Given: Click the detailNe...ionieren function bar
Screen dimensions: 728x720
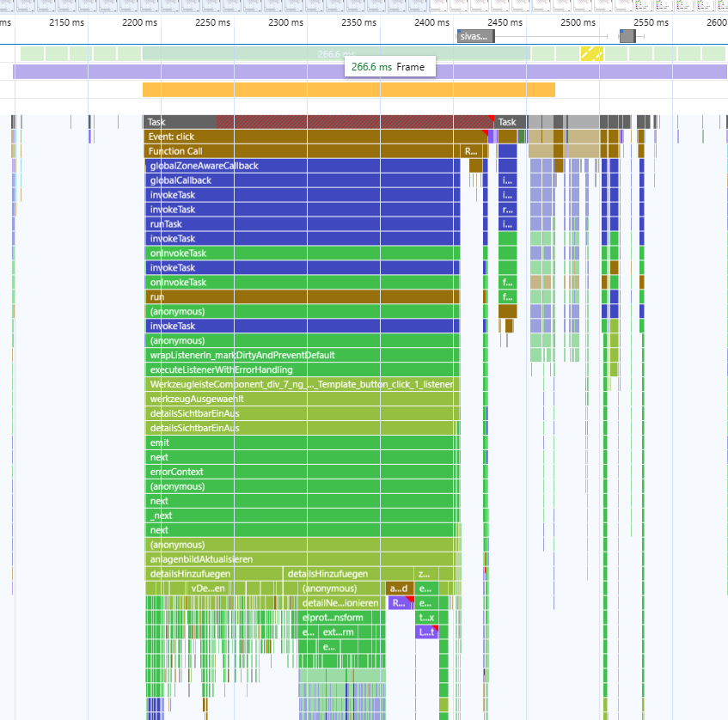Looking at the screenshot, I should (341, 603).
